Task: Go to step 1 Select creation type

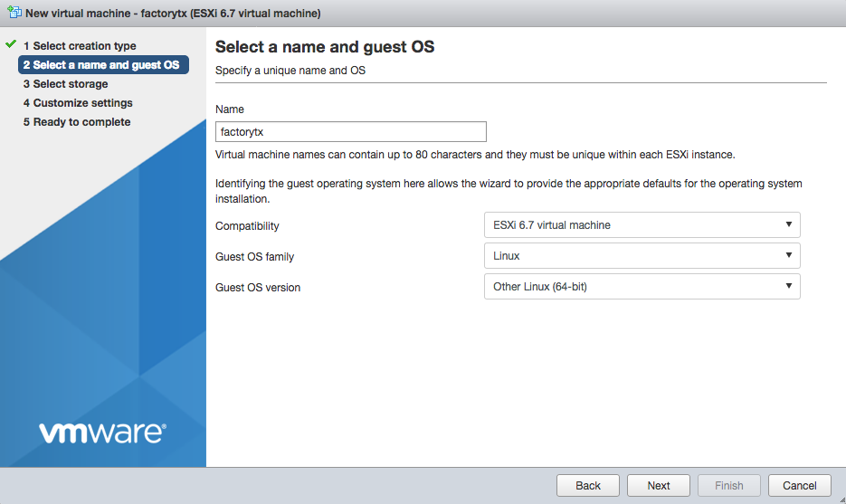Action: (x=80, y=46)
